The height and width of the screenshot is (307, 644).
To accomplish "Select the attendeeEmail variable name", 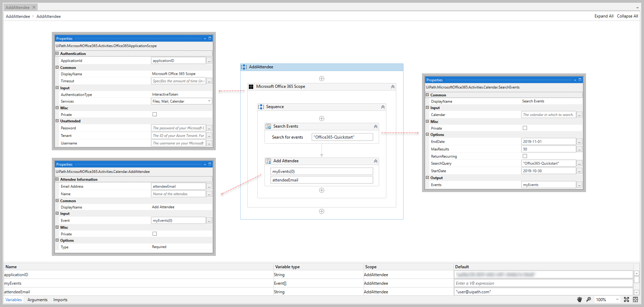I will (17, 292).
